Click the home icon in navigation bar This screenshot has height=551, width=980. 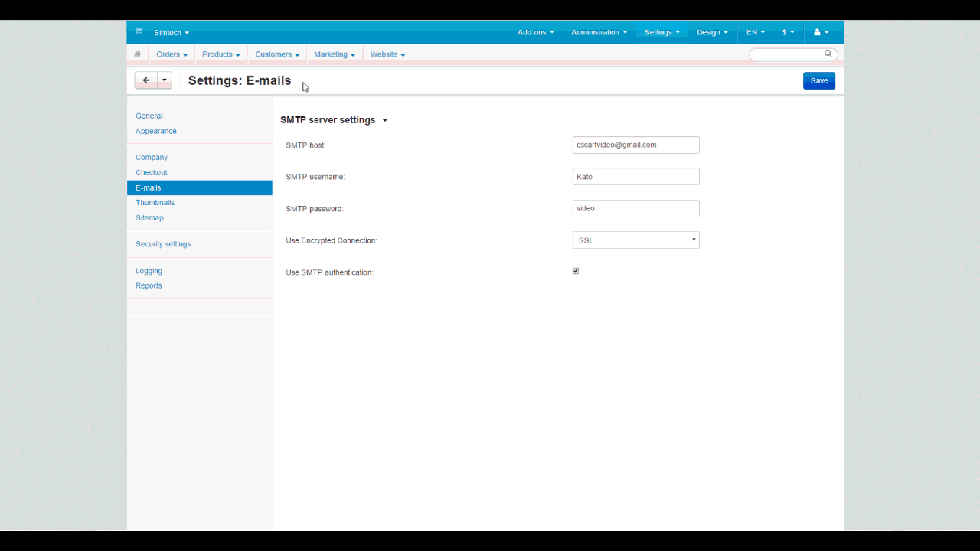click(138, 54)
